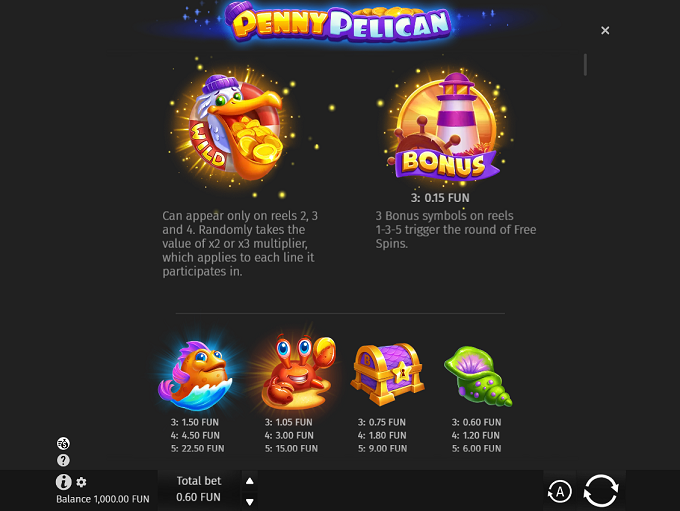Click the purple treasure chest symbol

pos(387,374)
